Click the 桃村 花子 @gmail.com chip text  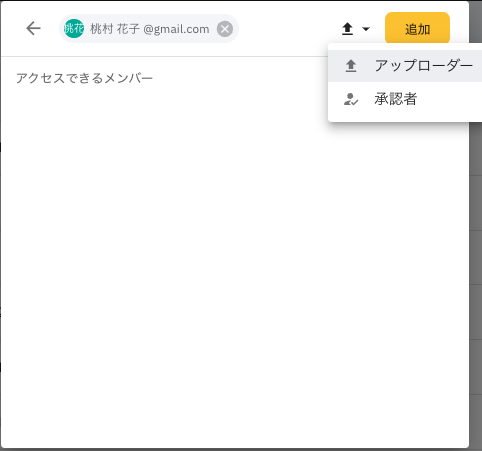click(x=150, y=29)
